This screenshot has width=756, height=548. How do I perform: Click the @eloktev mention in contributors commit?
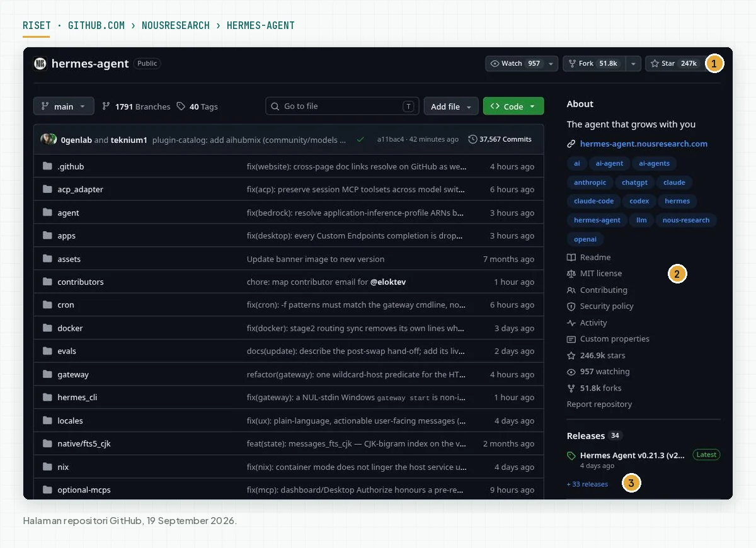pyautogui.click(x=388, y=282)
